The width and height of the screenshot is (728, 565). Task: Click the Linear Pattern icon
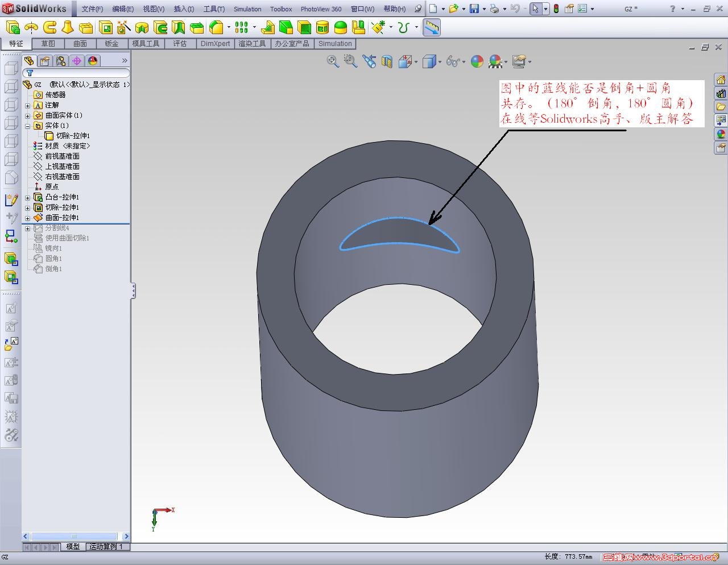[241, 27]
